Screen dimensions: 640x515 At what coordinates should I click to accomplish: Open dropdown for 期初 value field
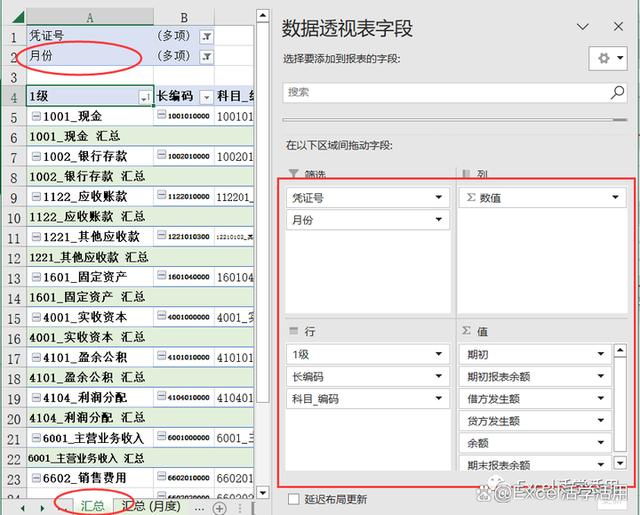click(x=601, y=354)
